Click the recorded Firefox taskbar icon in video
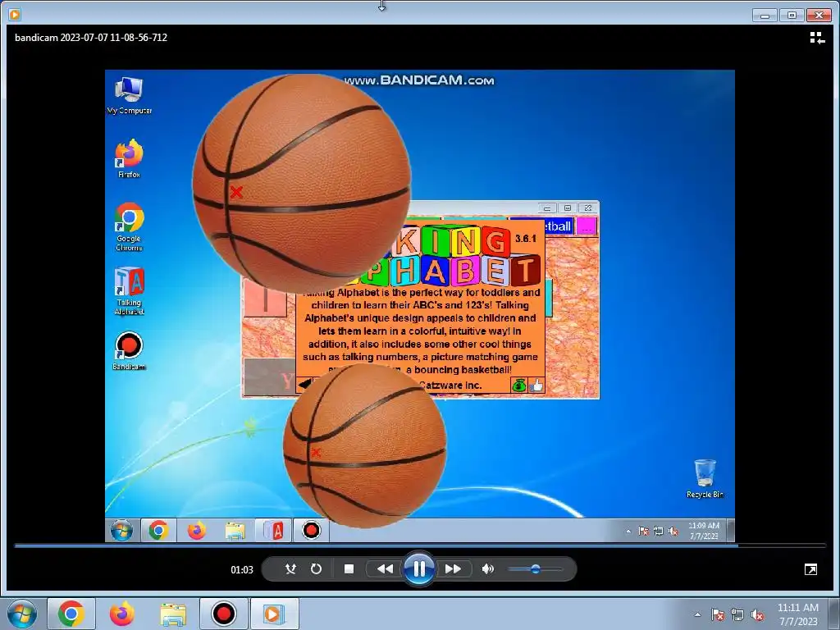The width and height of the screenshot is (840, 630). click(x=197, y=531)
